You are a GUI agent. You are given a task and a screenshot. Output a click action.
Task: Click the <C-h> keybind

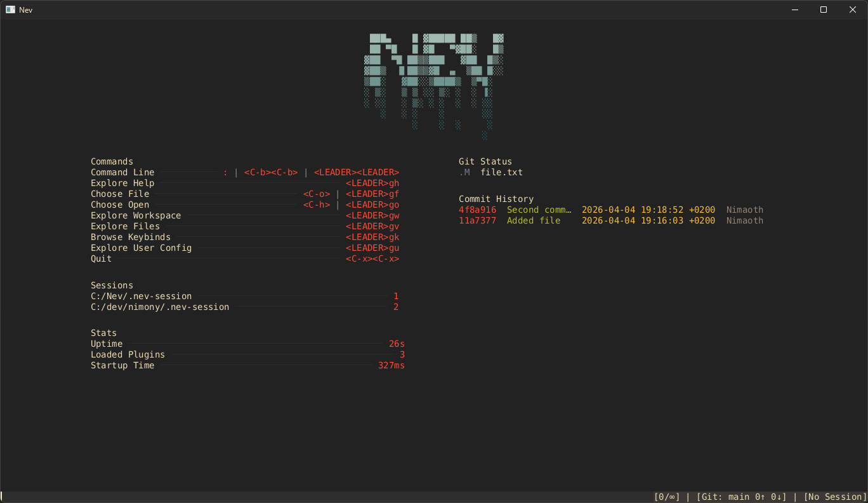317,205
